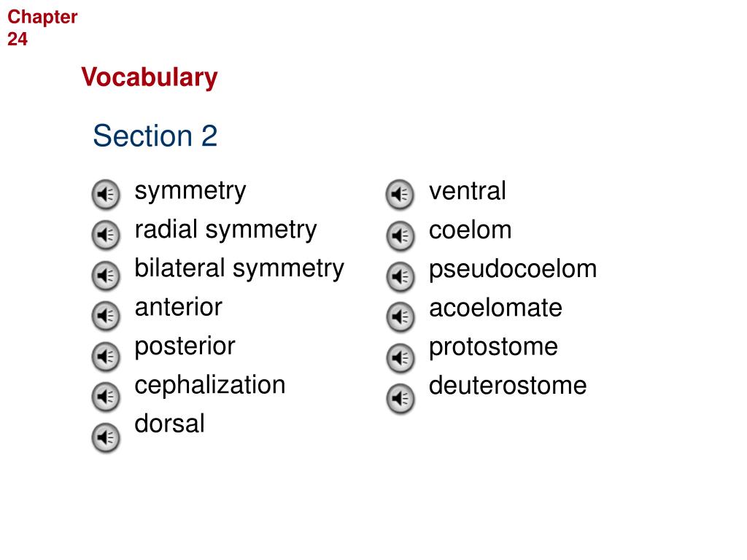This screenshot has height=560, width=747.
Task: Click the word cephalization
Action: 209,386
